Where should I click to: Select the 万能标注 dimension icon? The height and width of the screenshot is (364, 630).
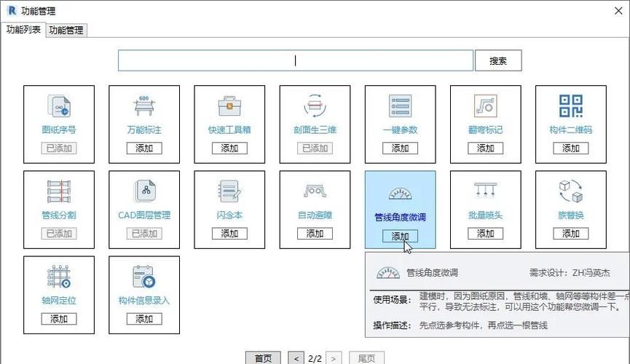143,106
